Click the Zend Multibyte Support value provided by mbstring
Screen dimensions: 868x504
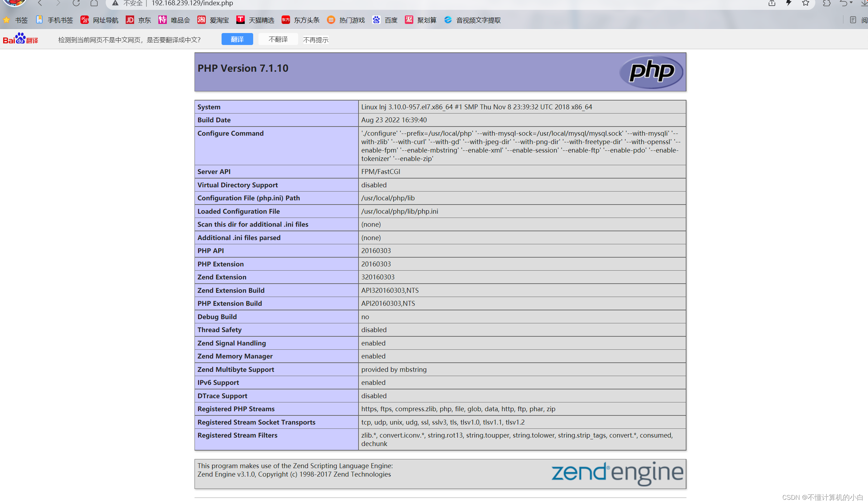coord(394,369)
